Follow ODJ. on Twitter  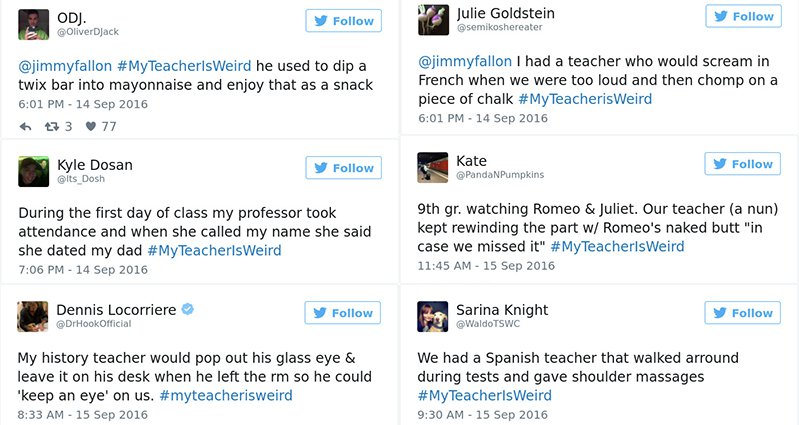(343, 21)
